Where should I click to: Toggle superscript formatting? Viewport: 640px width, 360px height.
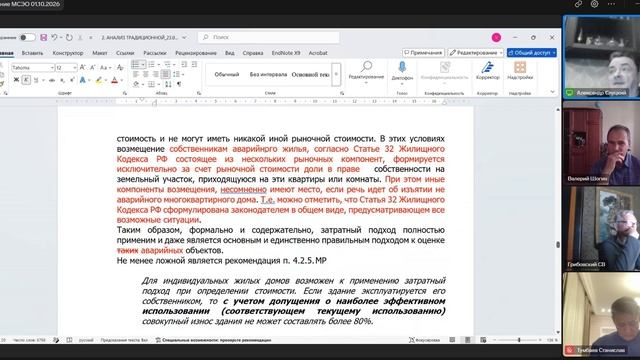click(x=72, y=80)
